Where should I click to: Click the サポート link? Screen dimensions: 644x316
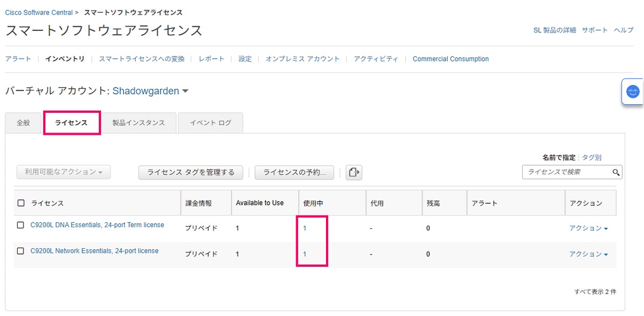(595, 30)
